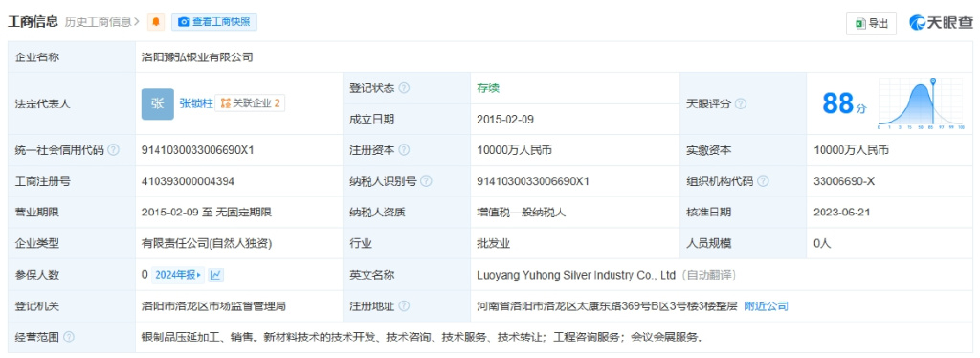The height and width of the screenshot is (358, 980).
Task: Click help icon beside 注册地址
Action: coord(405,306)
